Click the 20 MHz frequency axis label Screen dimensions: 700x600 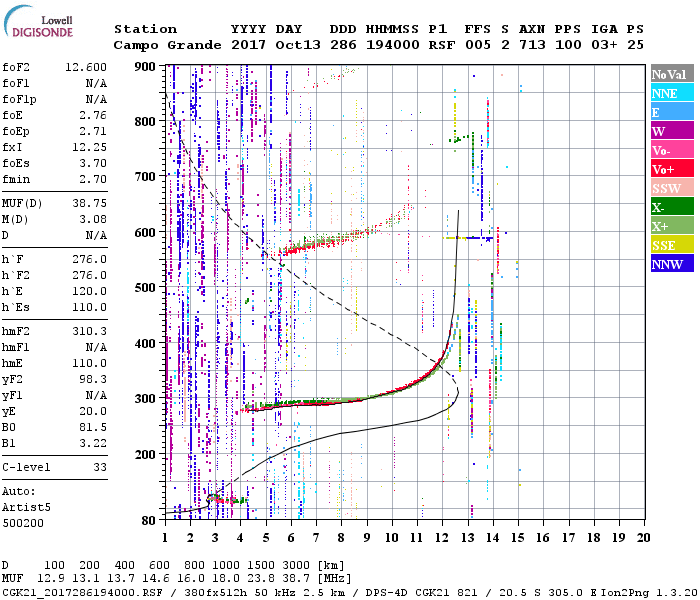point(642,539)
